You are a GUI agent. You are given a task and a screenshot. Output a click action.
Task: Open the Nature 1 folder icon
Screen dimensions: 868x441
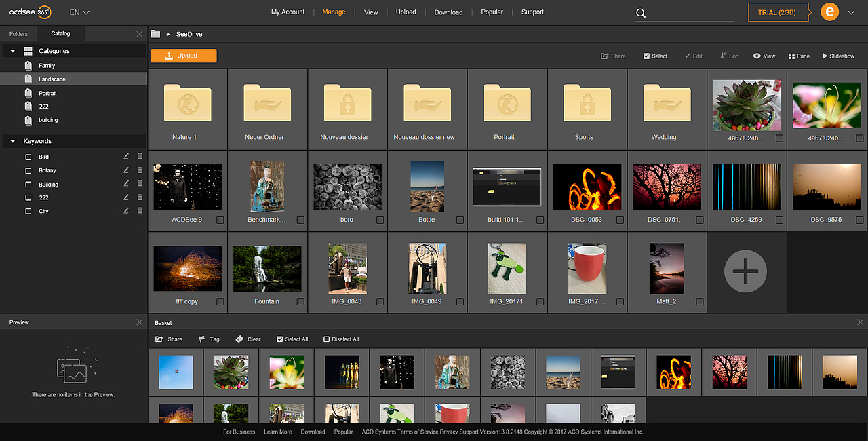click(187, 103)
